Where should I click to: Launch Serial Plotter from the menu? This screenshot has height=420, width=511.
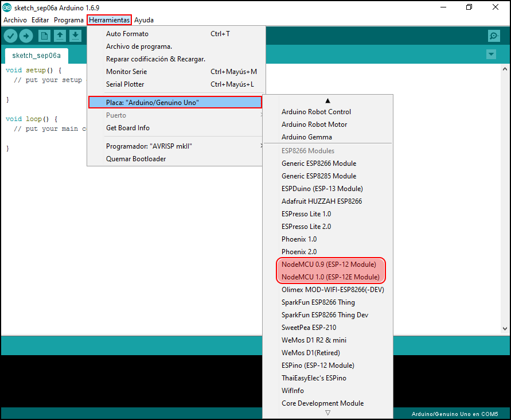coord(176,84)
